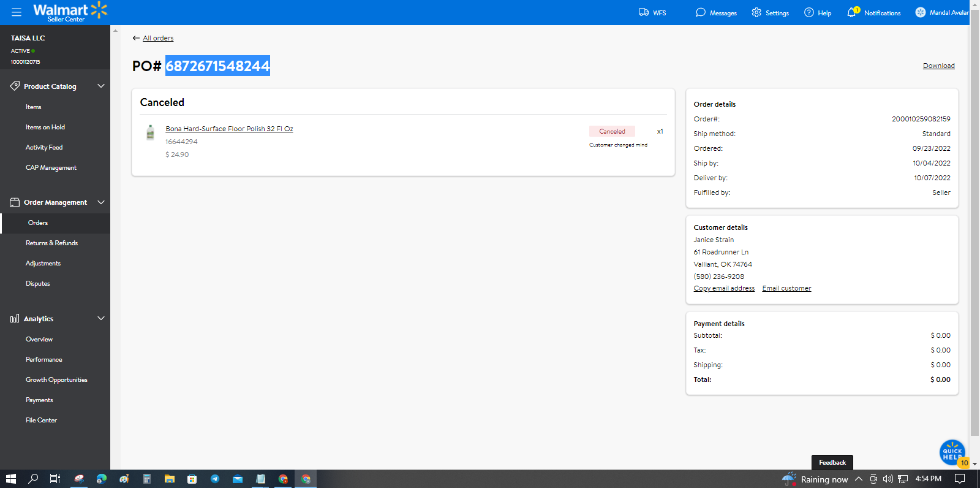980x488 pixels.
Task: Open WFS truck icon link
Action: [644, 12]
